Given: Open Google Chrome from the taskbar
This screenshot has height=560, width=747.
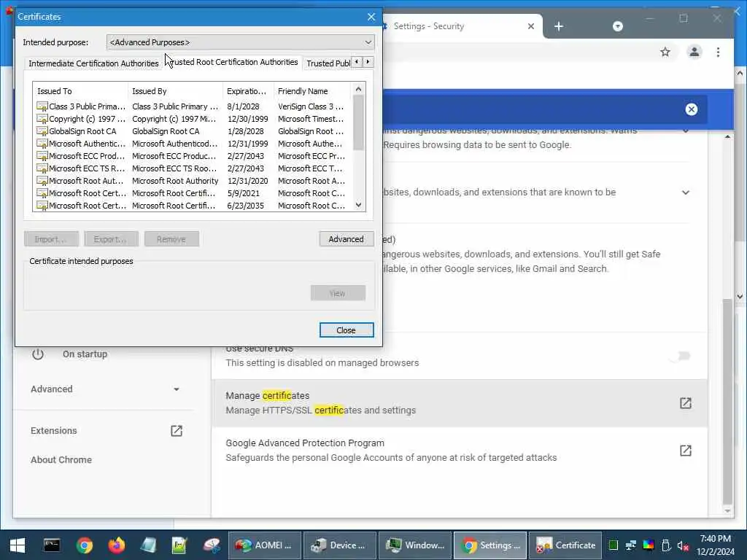Looking at the screenshot, I should tap(85, 545).
